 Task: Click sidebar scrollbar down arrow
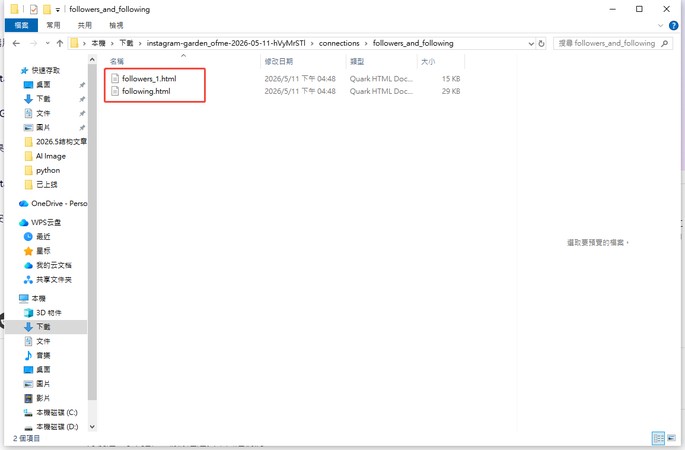click(x=92, y=426)
